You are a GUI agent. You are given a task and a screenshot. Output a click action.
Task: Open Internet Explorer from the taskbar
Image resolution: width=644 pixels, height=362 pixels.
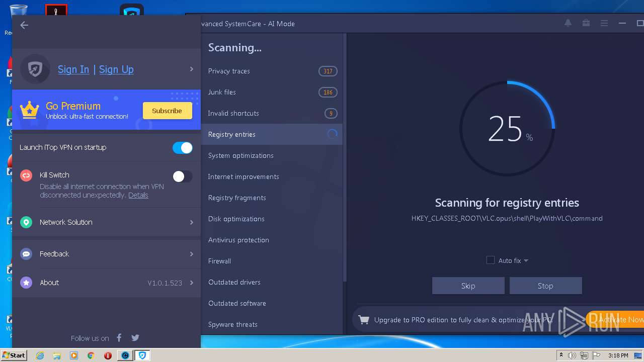click(40, 355)
